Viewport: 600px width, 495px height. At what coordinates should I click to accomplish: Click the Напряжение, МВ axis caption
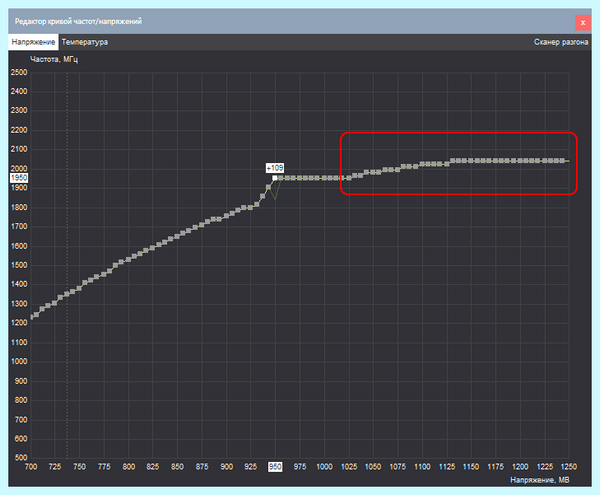[540, 480]
